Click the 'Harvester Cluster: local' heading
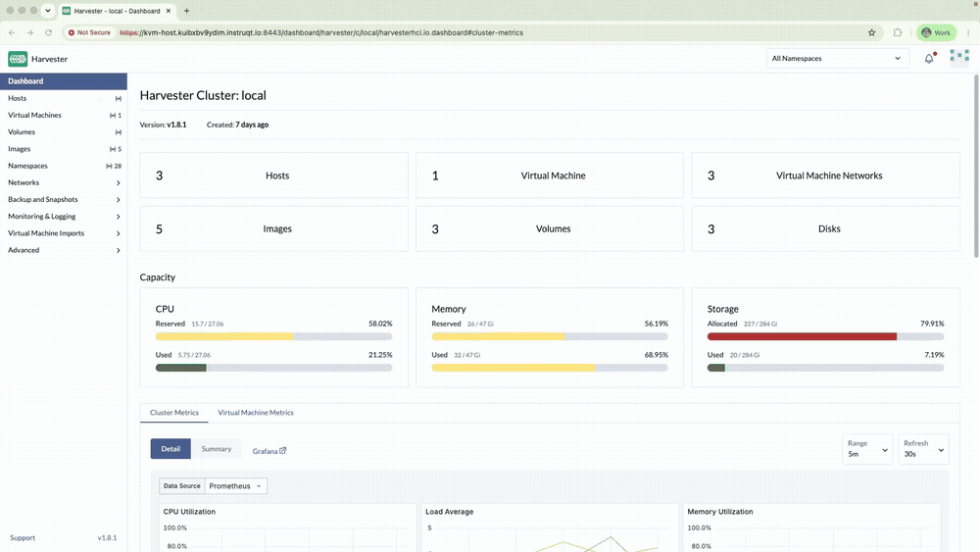 (203, 95)
